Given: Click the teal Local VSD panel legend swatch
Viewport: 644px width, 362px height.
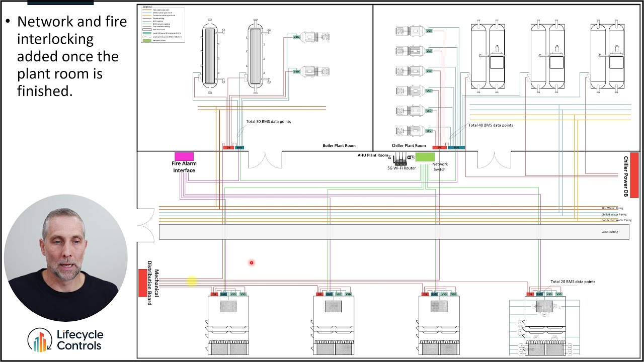Looking at the screenshot, I should click(x=147, y=33).
